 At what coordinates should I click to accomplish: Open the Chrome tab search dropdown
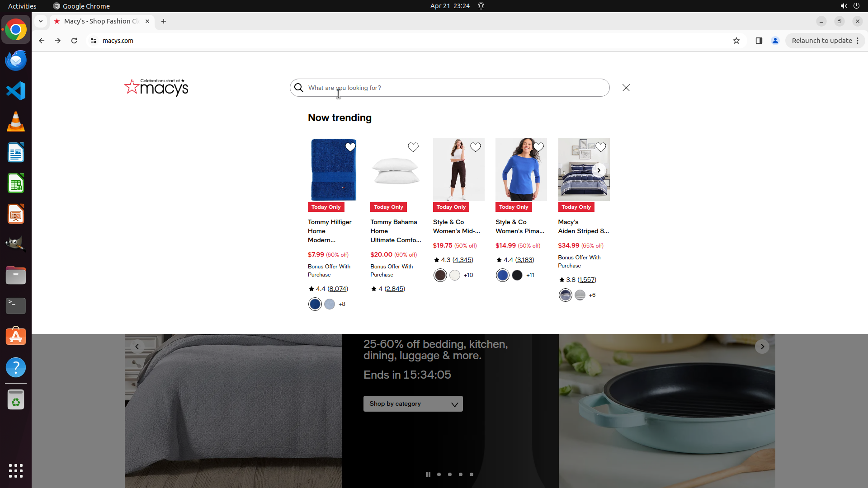tap(41, 21)
